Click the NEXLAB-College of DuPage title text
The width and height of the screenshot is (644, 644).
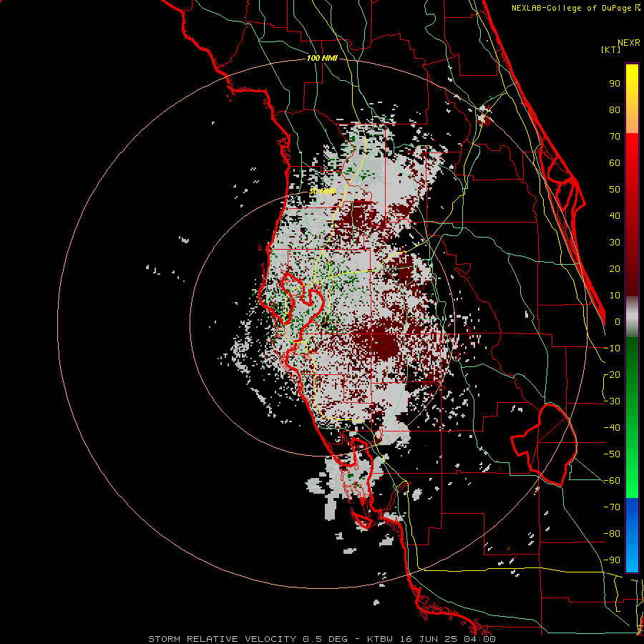pos(575,8)
